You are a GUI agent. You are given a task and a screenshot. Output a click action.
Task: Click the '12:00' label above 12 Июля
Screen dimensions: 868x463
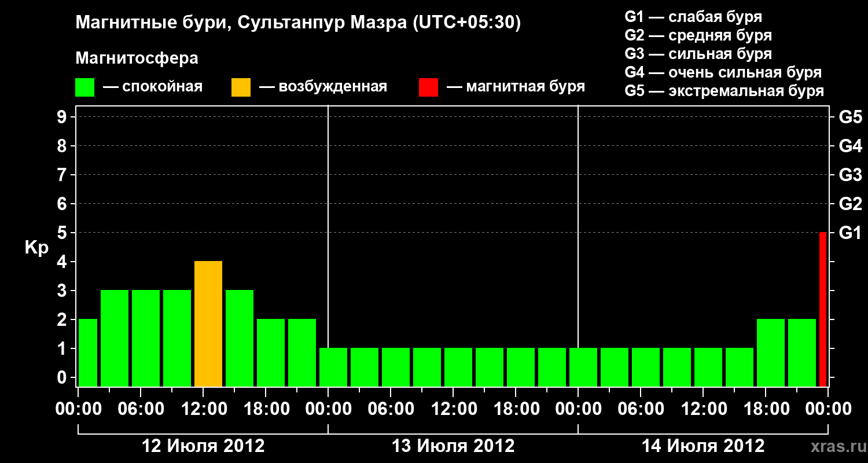[x=203, y=409]
